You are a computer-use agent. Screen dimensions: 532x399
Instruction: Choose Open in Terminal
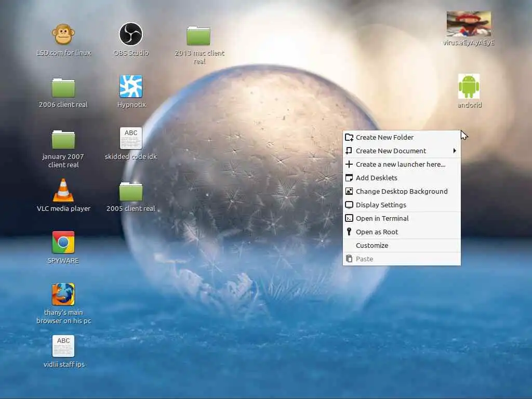point(402,219)
